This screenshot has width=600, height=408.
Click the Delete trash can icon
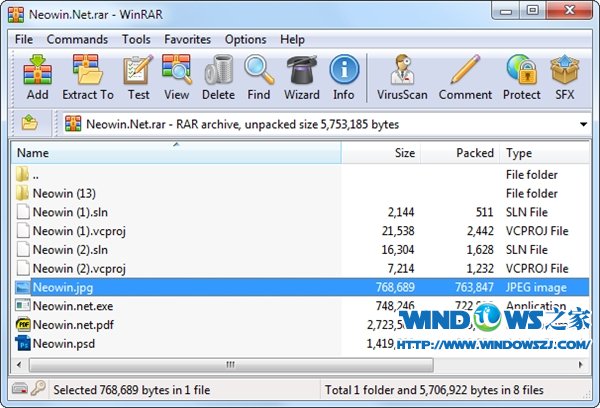coord(218,76)
